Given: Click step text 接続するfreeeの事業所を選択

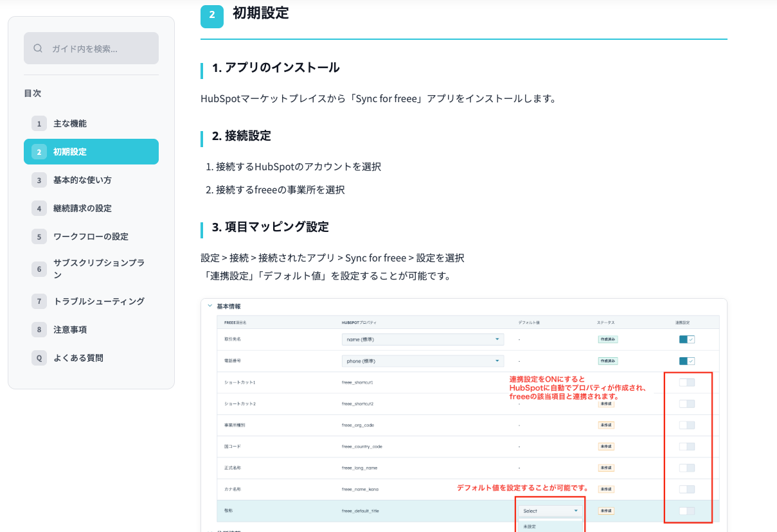Looking at the screenshot, I should pos(280,190).
